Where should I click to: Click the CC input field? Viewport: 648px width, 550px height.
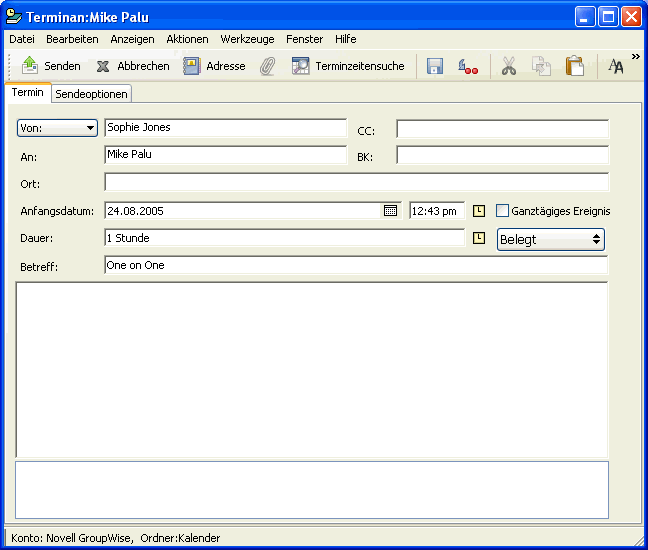[503, 129]
